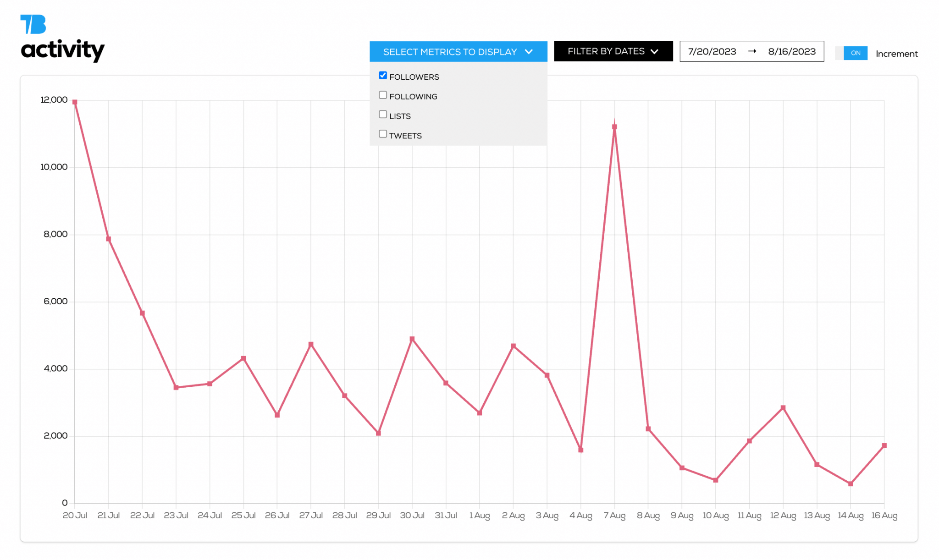
Task: Open the Filter By Dates dropdown
Action: tap(606, 51)
